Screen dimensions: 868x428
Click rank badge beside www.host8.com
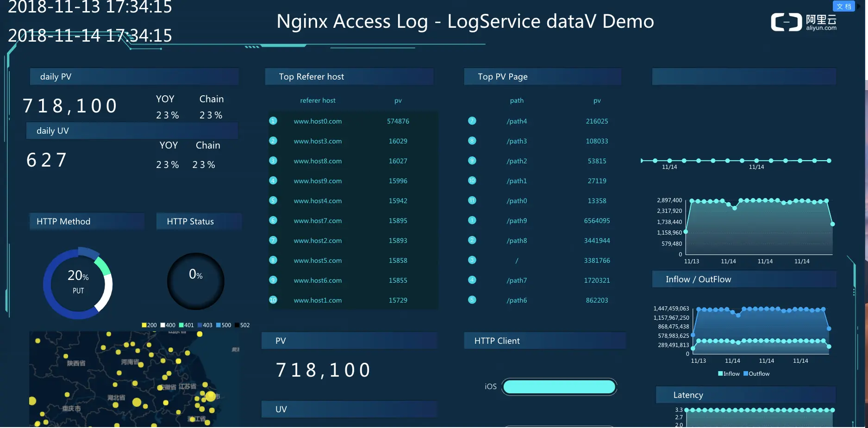coord(273,161)
